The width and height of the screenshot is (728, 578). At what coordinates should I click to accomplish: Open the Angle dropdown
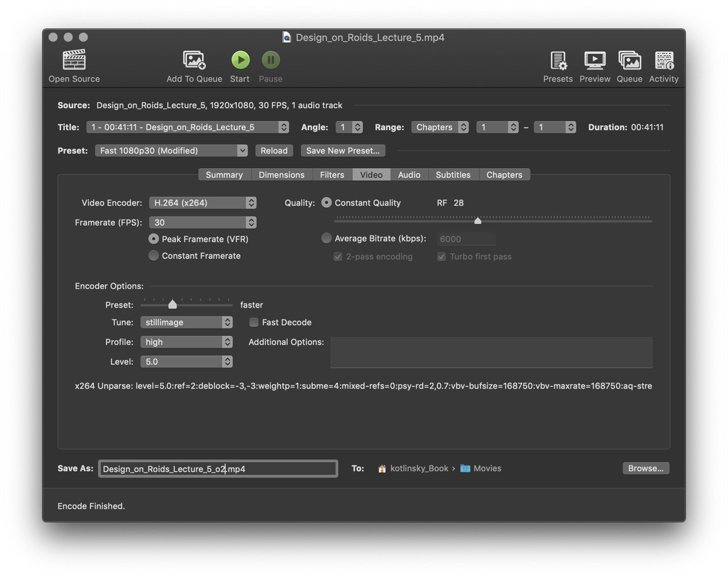point(349,127)
